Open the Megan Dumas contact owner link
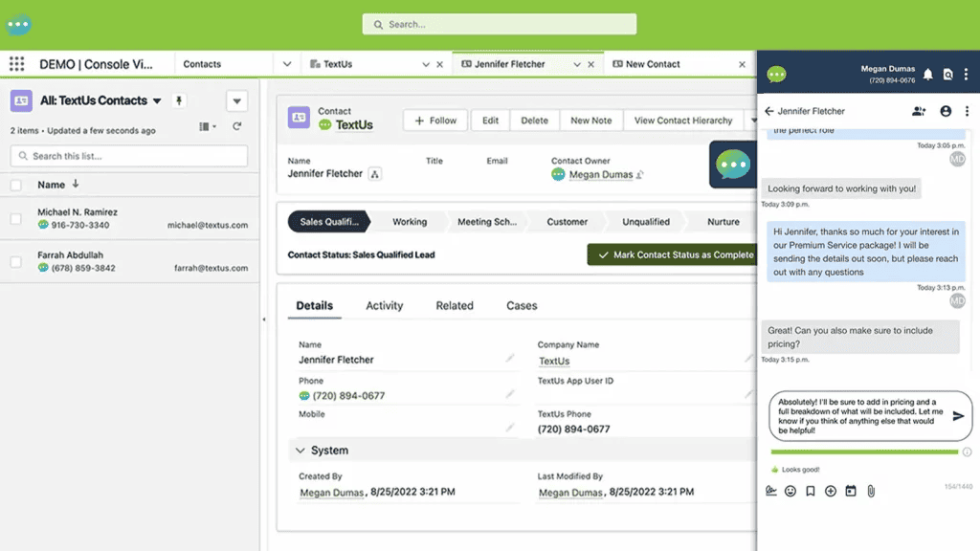The image size is (980, 551). [601, 174]
